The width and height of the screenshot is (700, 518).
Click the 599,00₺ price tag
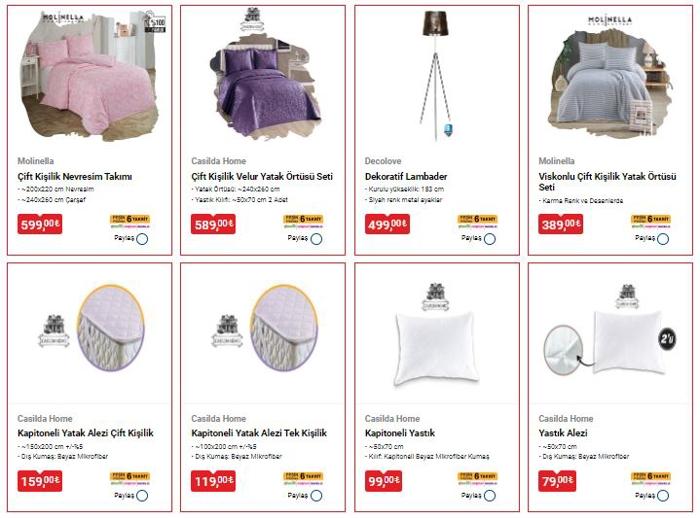(40, 224)
